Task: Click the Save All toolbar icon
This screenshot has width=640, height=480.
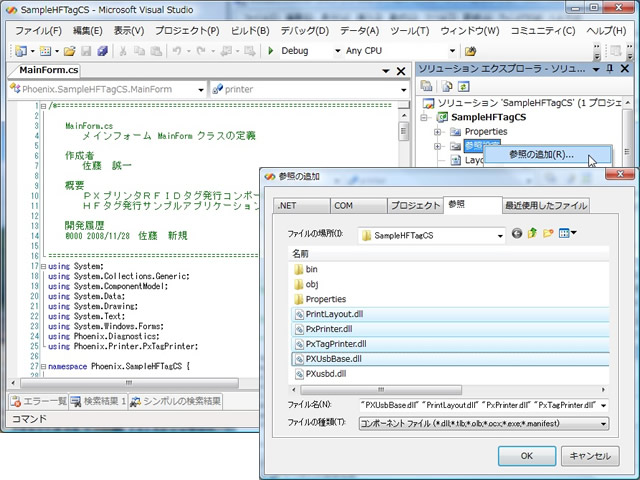Action: (102, 51)
